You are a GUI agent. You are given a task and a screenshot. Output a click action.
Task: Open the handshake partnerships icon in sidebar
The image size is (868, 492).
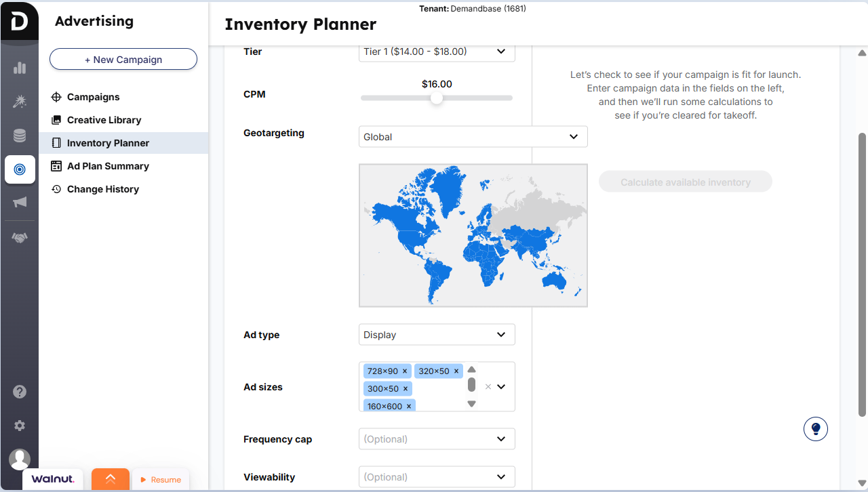coord(19,237)
